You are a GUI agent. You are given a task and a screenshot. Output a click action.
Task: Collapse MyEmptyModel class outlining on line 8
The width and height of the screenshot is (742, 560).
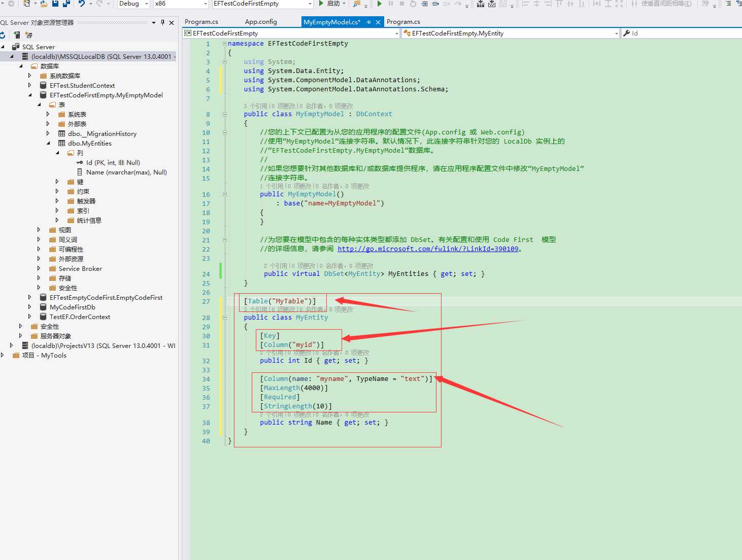[224, 114]
